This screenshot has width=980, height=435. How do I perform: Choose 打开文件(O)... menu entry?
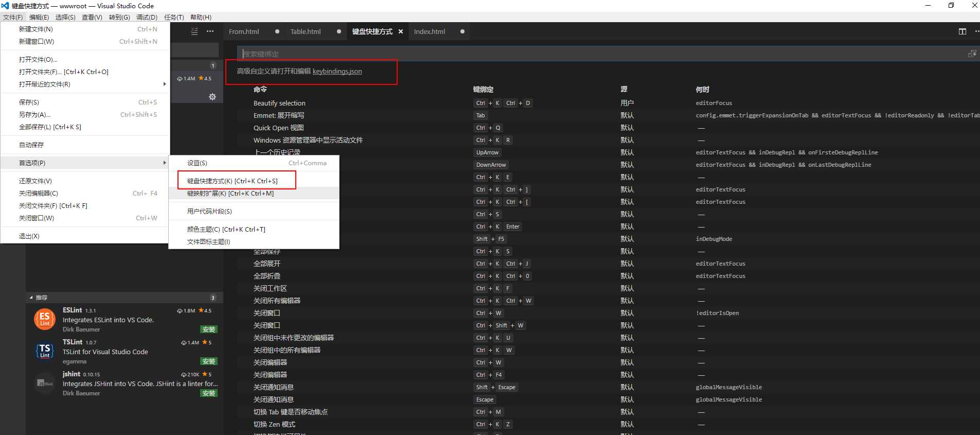coord(85,59)
